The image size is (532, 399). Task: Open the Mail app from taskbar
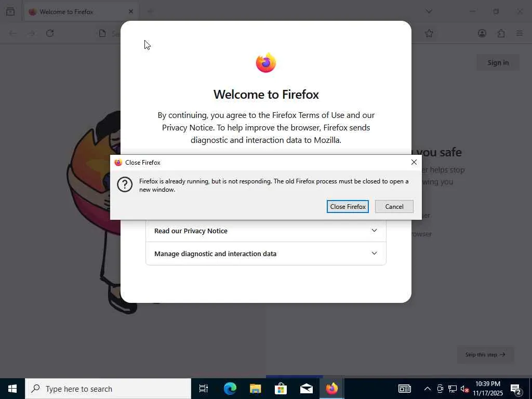306,389
